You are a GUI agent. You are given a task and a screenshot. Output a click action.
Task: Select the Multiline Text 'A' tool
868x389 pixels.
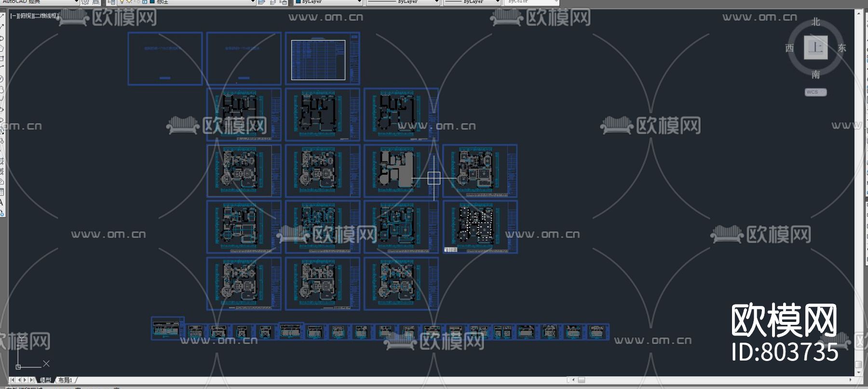coord(2,202)
